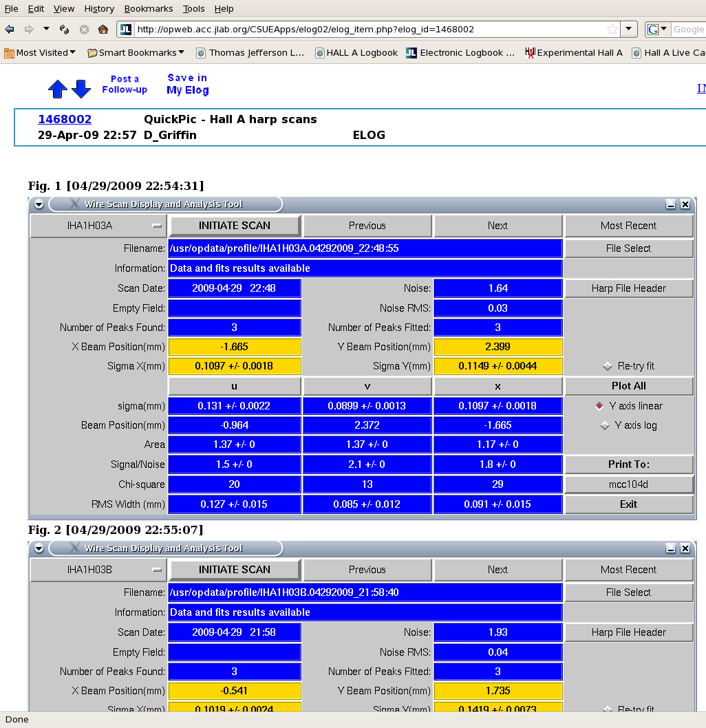Image resolution: width=706 pixels, height=728 pixels.
Task: Open the Electronic Logbook bookmark
Action: pyautogui.click(x=460, y=53)
